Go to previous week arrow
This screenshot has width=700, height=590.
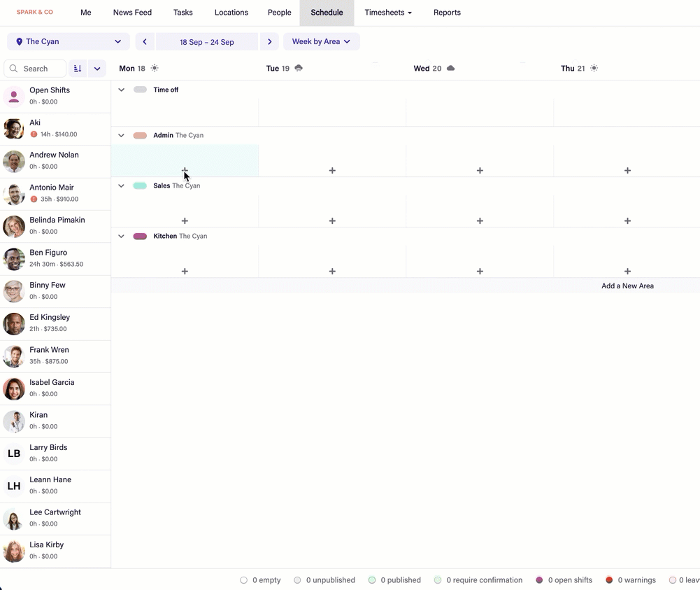[145, 41]
